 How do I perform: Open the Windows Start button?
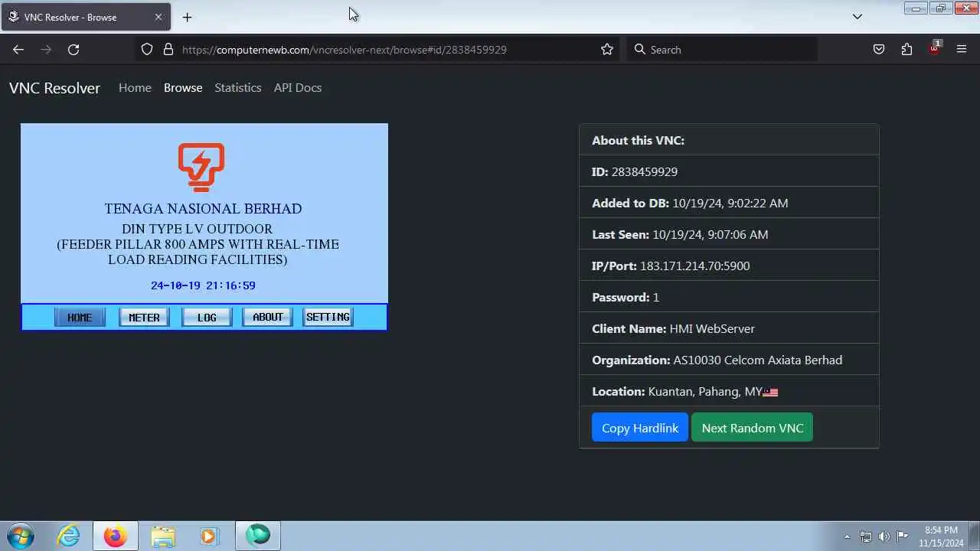[x=20, y=536]
